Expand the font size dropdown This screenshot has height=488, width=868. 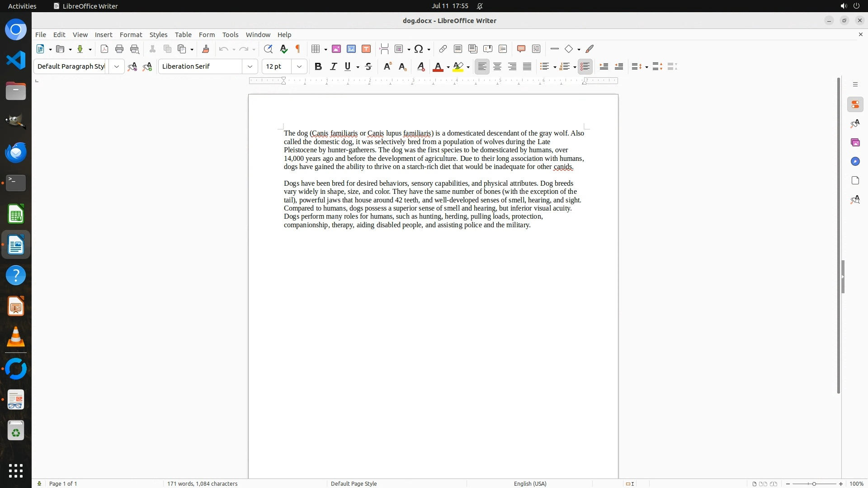(299, 66)
